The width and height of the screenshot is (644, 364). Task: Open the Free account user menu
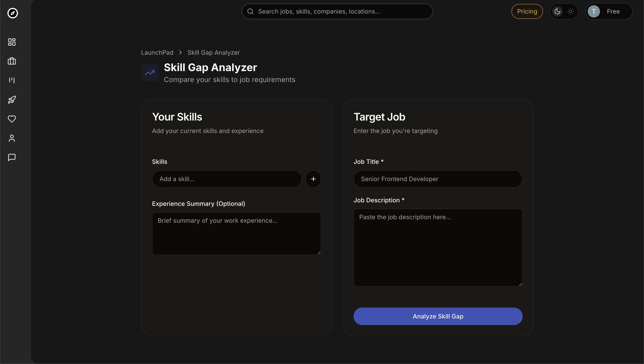[609, 12]
